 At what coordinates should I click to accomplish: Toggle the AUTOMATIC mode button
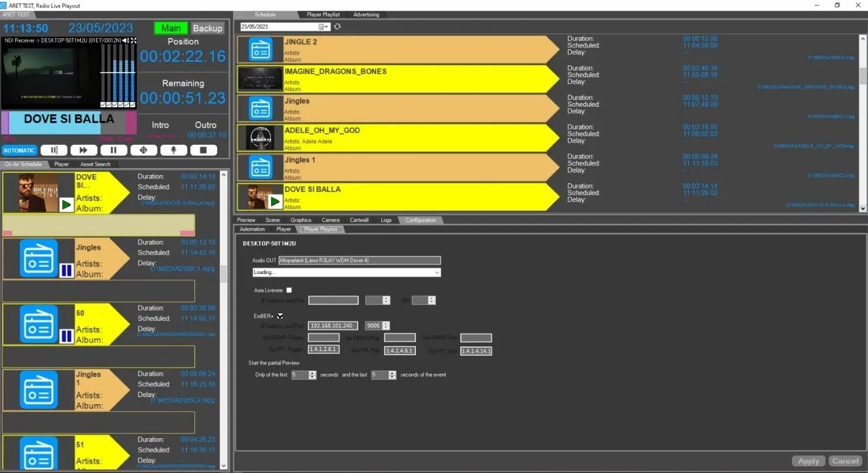click(x=19, y=150)
